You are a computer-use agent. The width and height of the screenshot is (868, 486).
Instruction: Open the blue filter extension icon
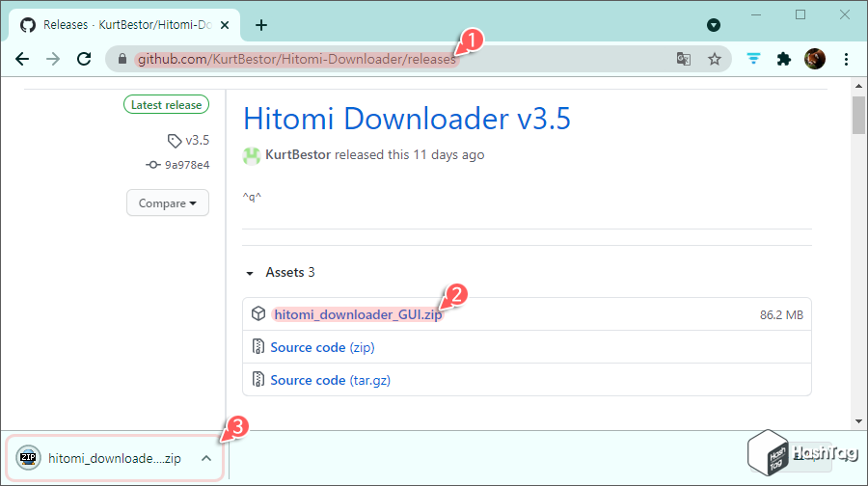click(753, 59)
